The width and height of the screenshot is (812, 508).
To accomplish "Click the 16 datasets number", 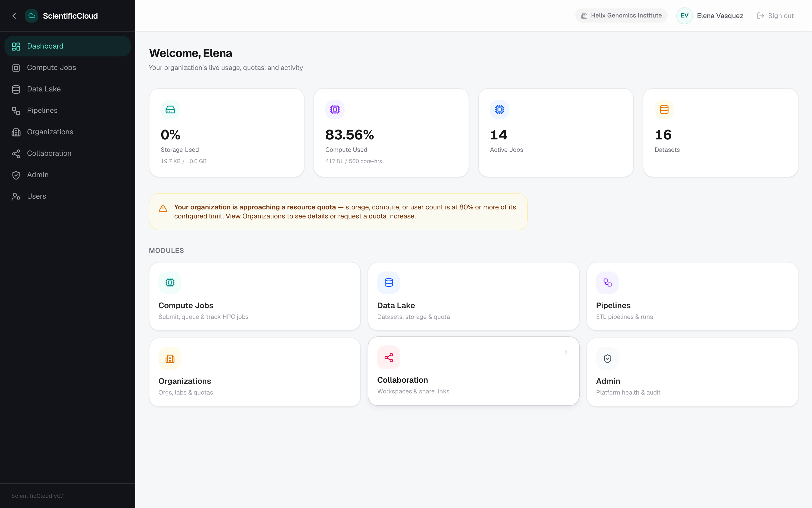I will [x=663, y=135].
